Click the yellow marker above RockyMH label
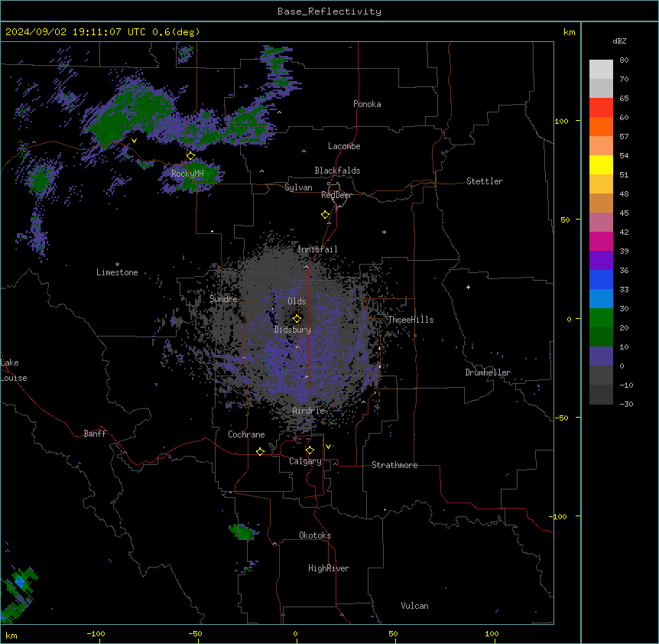Image resolution: width=659 pixels, height=644 pixels. point(190,156)
